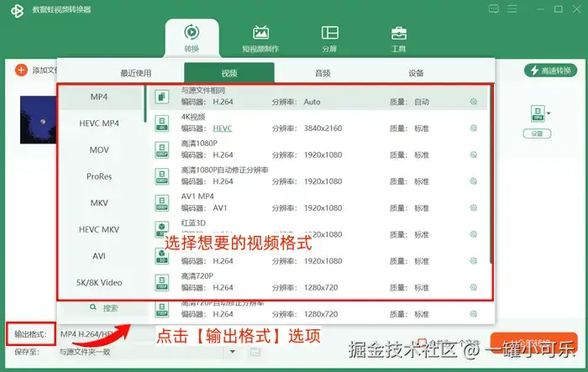Click the feedback message icon in title bar
The height and width of the screenshot is (372, 588).
pyautogui.click(x=494, y=8)
